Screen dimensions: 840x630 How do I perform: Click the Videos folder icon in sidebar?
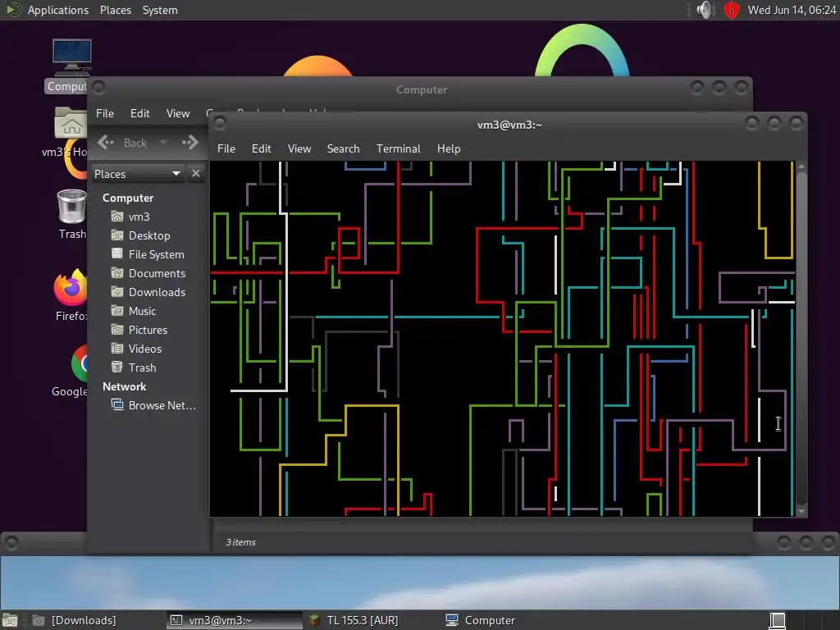pyautogui.click(x=116, y=348)
